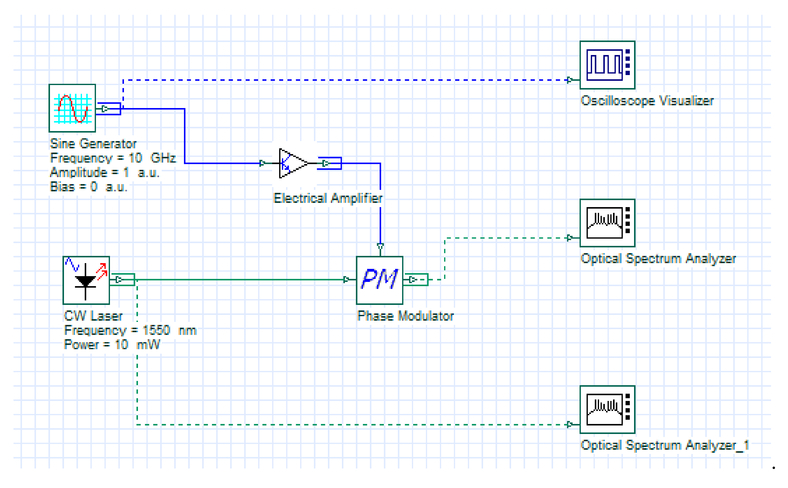Open the Optical Spectrum Analyzer icon
Viewport: 788px width, 488px height.
607,223
